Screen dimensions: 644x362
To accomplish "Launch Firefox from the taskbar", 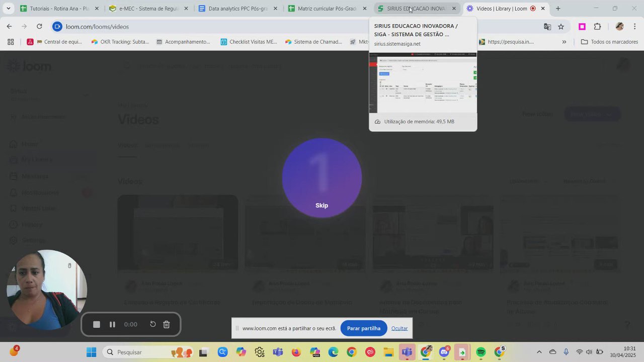I will [296, 352].
